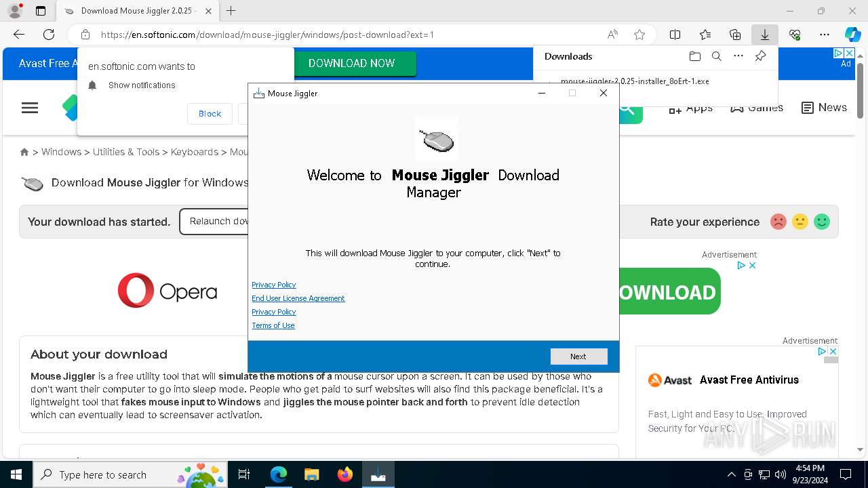Toggle Downloads toolbar button
The height and width of the screenshot is (488, 868).
coord(765,35)
